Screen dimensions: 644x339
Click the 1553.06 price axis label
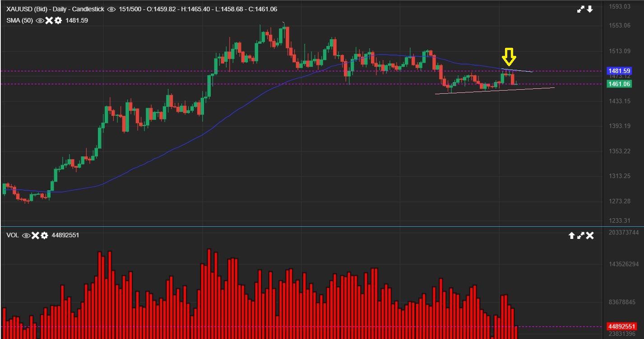(619, 25)
